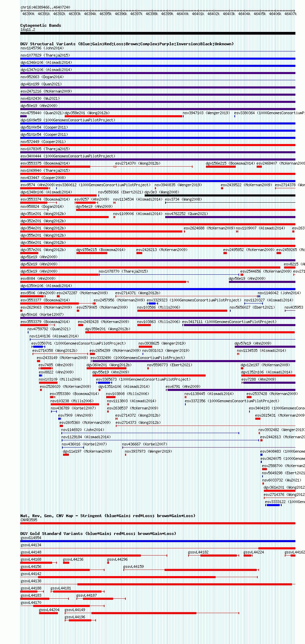305x644 pixels.
Task: Open variant nsv1078770 (Thareja2015)
Action: click(123, 271)
